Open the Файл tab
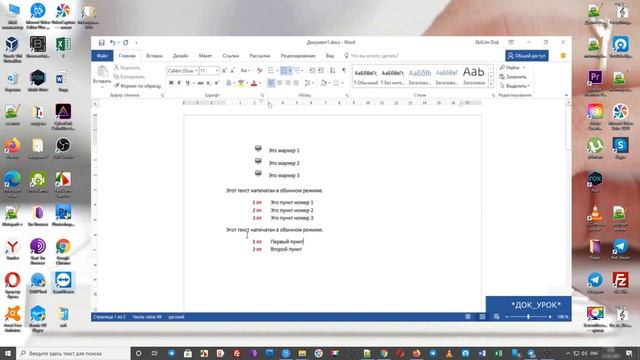This screenshot has height=360, width=640. tap(102, 56)
